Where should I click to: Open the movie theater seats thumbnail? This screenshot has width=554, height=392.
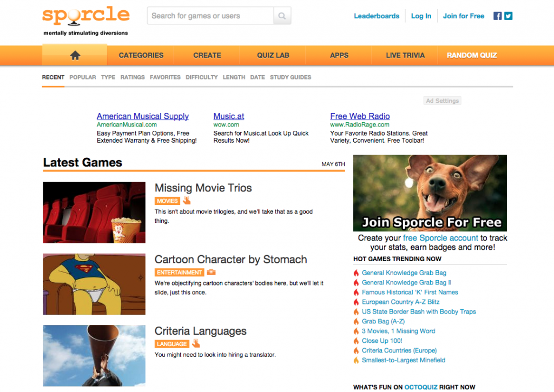pyautogui.click(x=94, y=212)
